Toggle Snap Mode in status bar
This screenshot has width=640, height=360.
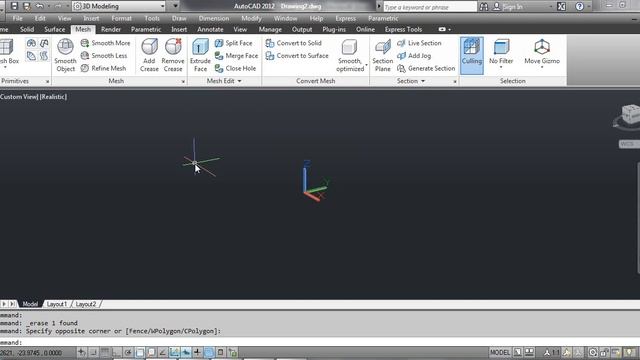tap(93, 352)
